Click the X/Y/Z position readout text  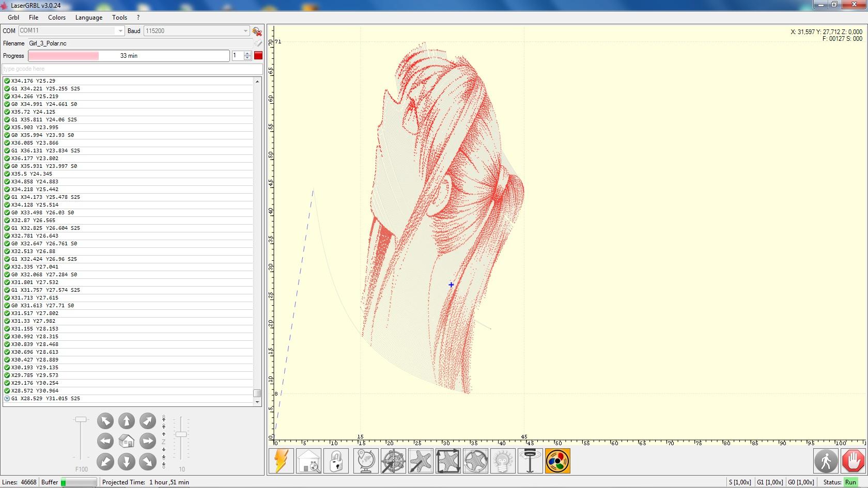pos(826,35)
